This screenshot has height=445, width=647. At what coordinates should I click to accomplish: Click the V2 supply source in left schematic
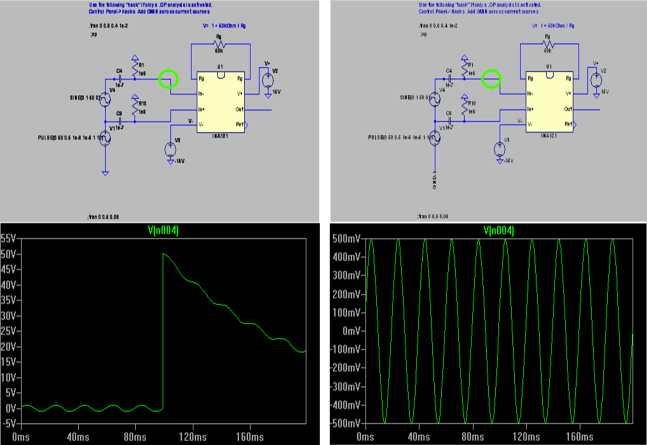[268, 80]
